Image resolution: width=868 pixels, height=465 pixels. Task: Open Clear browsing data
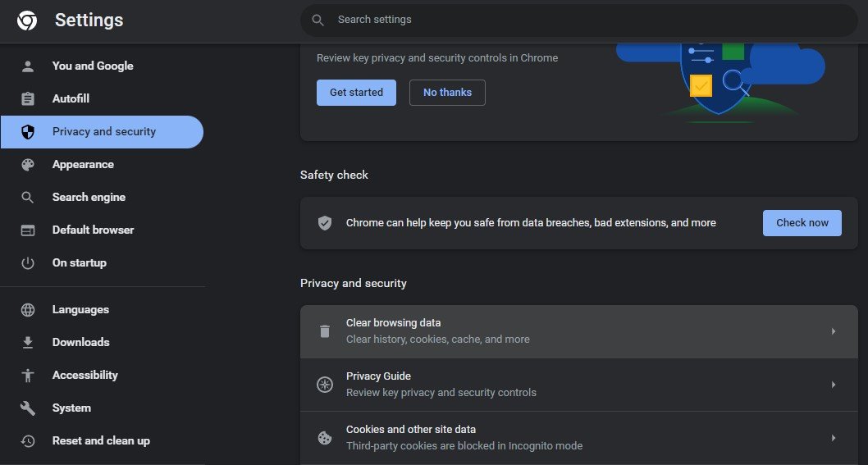tap(579, 331)
